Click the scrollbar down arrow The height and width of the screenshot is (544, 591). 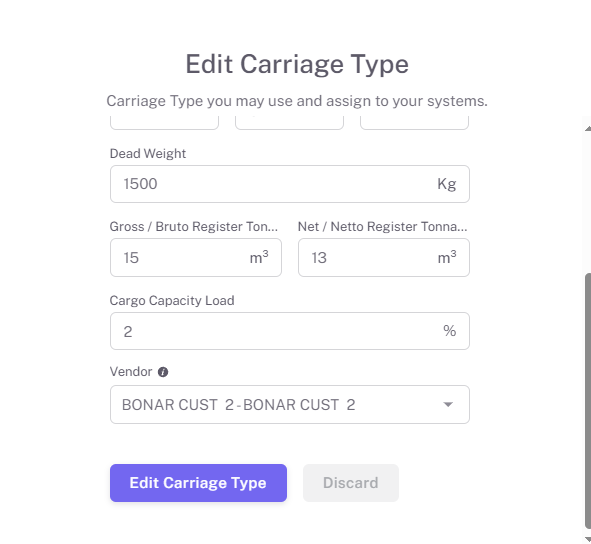pos(588,539)
